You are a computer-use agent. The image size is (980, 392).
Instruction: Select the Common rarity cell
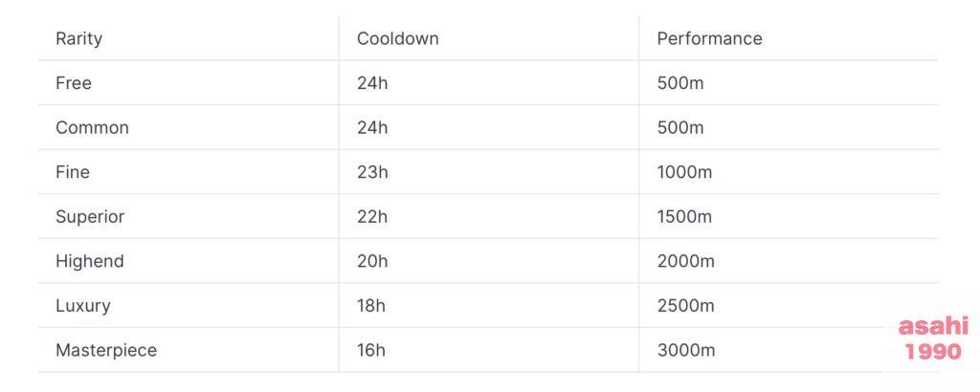pos(92,127)
